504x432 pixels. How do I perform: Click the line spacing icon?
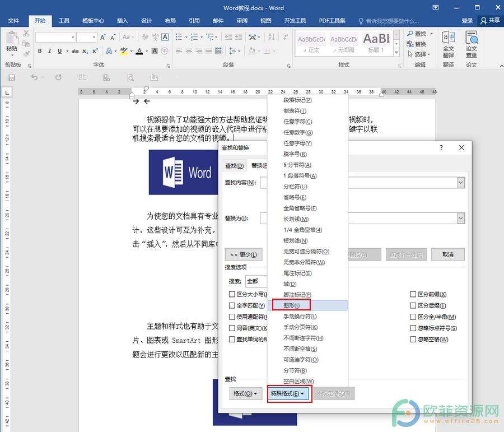click(x=232, y=51)
